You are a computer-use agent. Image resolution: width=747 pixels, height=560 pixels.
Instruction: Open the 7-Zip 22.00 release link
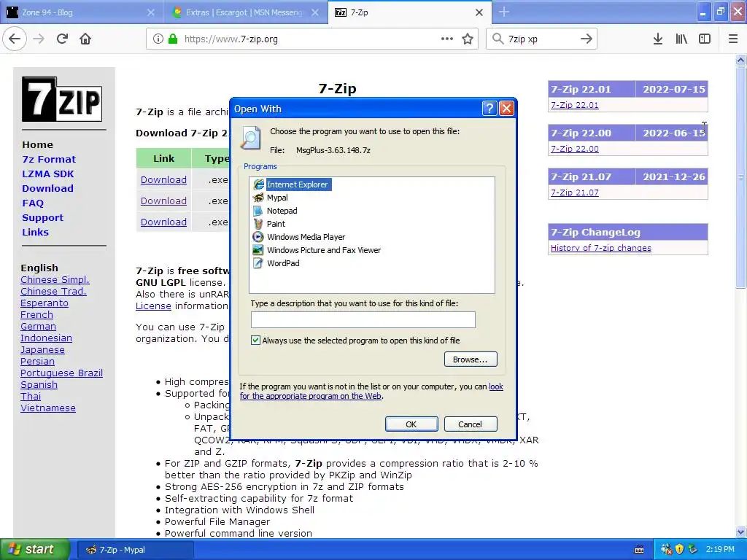click(x=575, y=149)
